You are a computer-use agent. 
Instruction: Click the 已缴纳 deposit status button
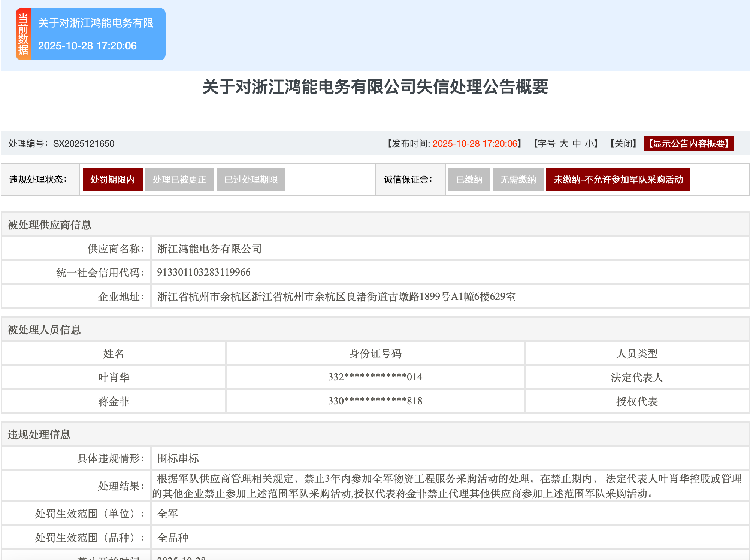click(469, 179)
